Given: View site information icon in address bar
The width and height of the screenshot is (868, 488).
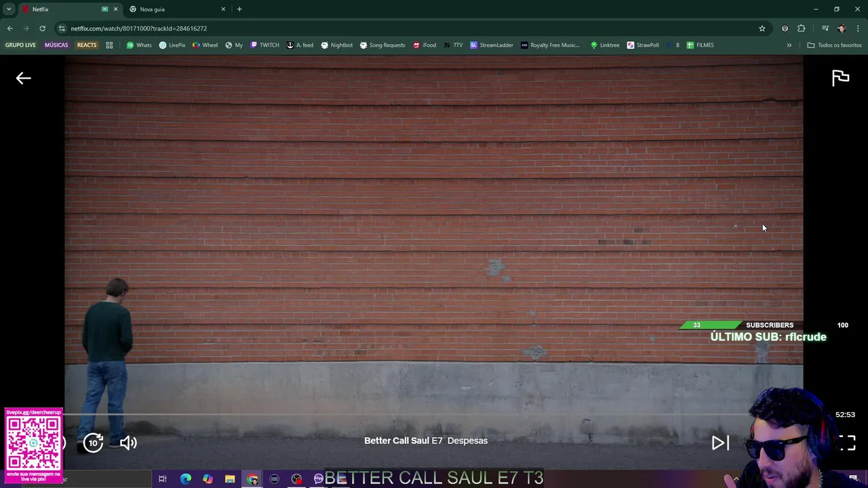Looking at the screenshot, I should pos(62,28).
